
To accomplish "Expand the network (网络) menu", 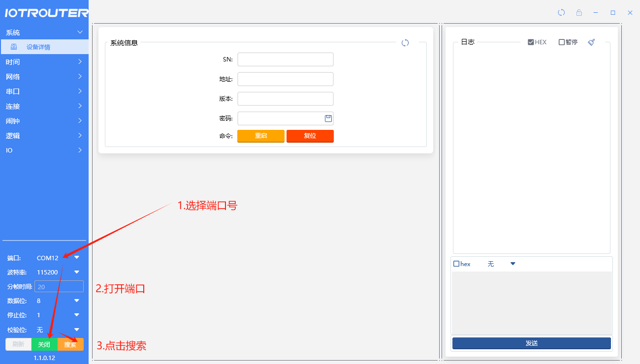I will (x=44, y=77).
